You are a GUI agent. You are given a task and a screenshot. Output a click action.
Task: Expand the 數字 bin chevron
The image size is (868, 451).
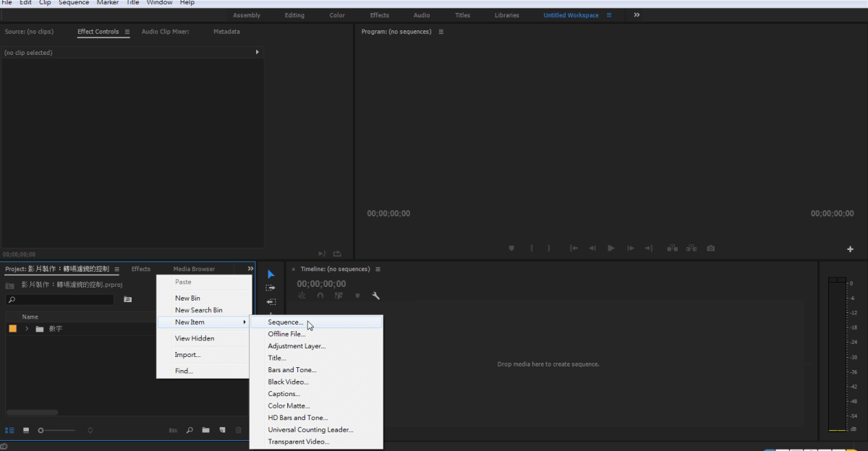[27, 329]
